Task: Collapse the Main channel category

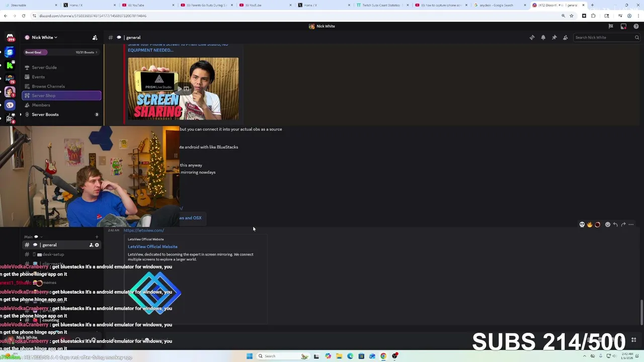Action: [33, 237]
